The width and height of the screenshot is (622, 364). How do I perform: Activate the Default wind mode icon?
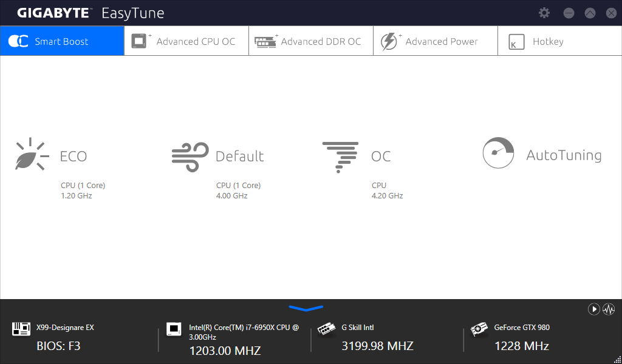(190, 157)
